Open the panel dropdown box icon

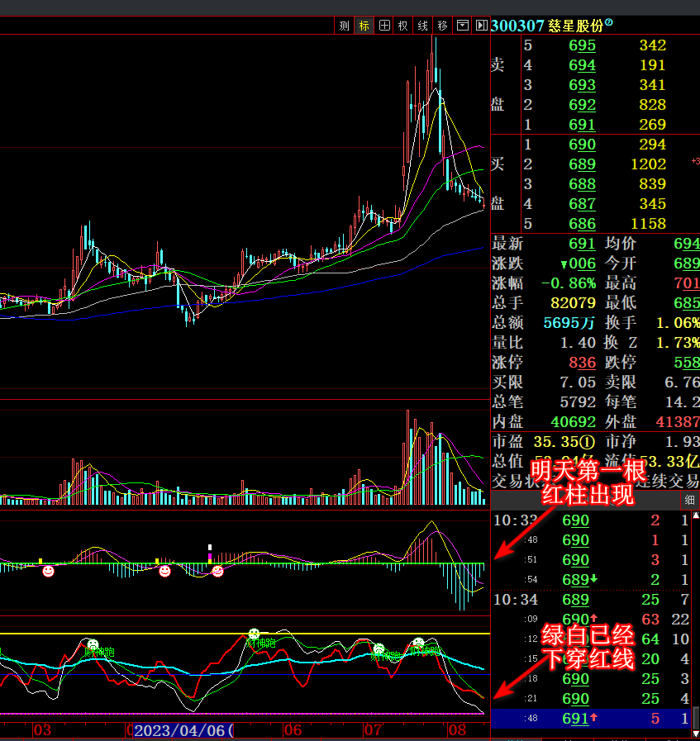pos(463,26)
